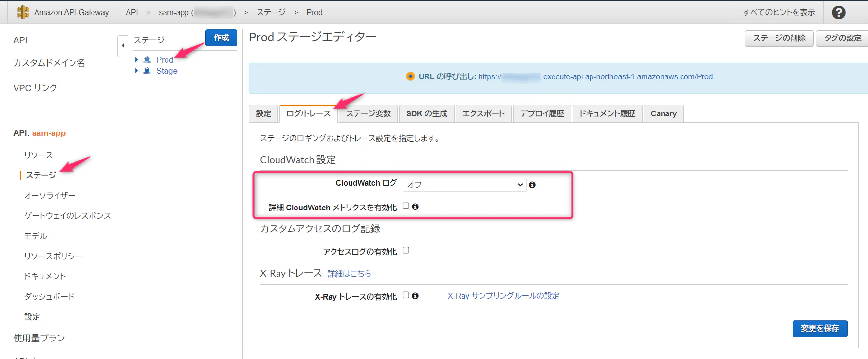Open VPC リンク in the sidebar
The height and width of the screenshot is (359, 868).
pyautogui.click(x=35, y=88)
